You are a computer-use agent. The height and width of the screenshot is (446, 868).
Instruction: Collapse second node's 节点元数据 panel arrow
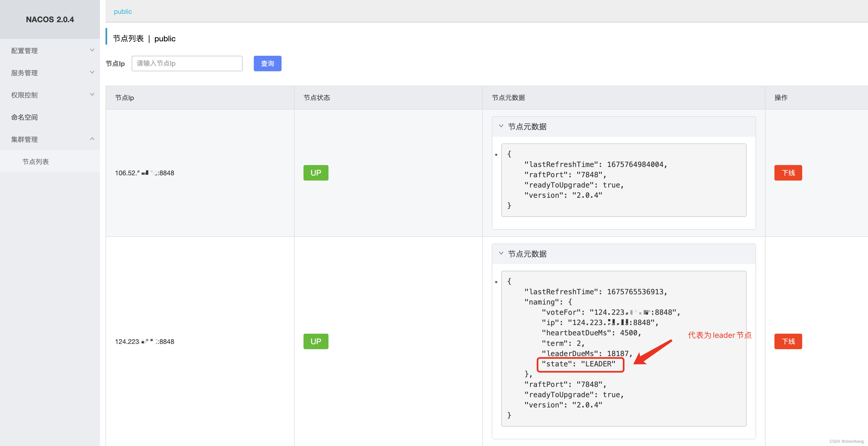(501, 254)
